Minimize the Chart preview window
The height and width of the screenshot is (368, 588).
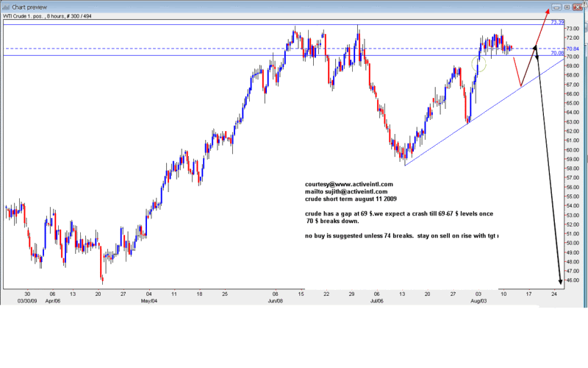(x=556, y=7)
